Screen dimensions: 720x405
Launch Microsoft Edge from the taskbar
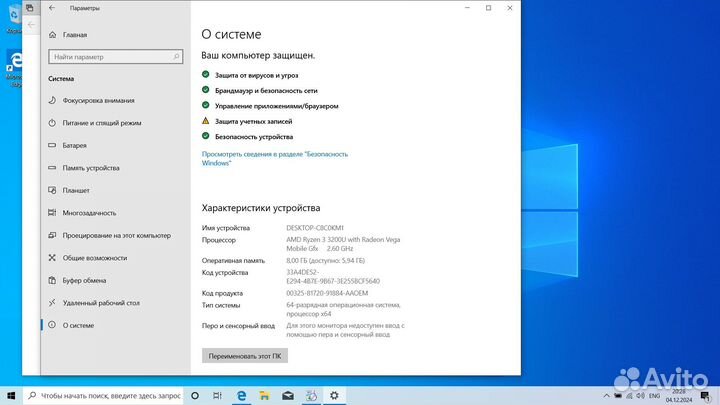pos(241,395)
